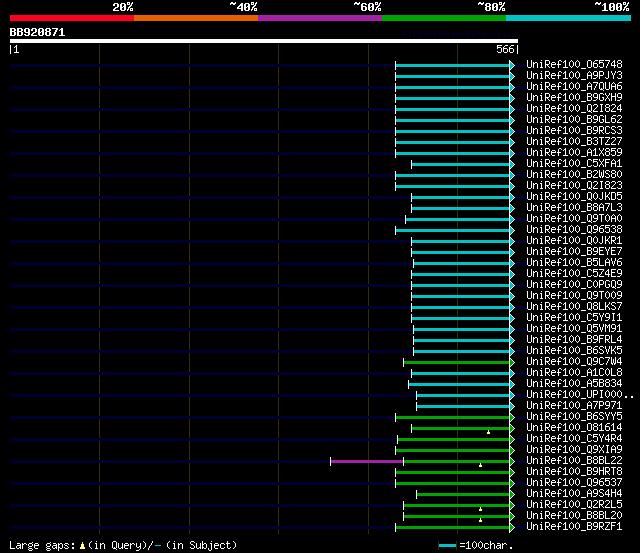Select the UniRef100_O81614 row name
The image size is (640, 553).
574,428
